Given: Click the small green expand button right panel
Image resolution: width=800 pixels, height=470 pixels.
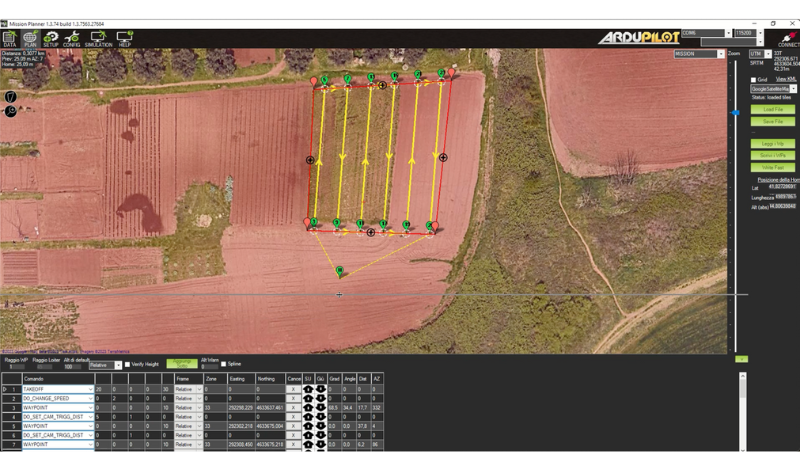Looking at the screenshot, I should [741, 359].
